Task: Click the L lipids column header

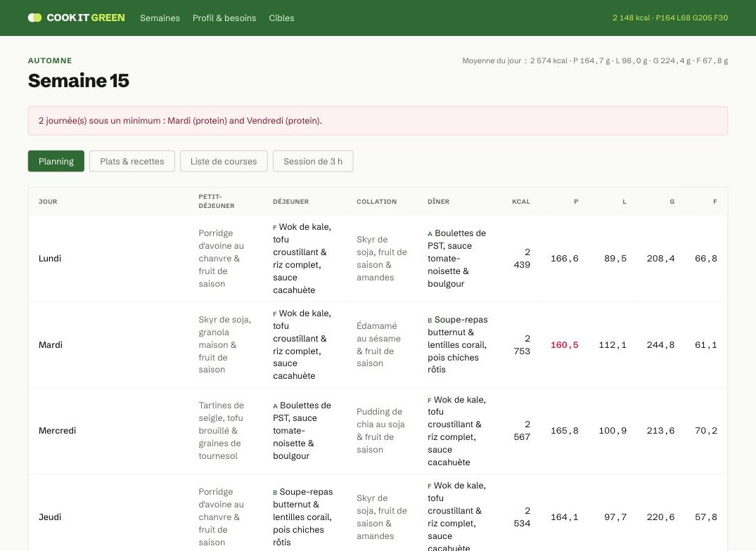Action: point(624,201)
